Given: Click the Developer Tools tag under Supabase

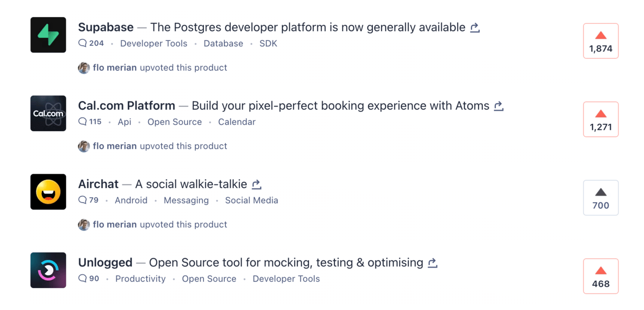Looking at the screenshot, I should (x=154, y=43).
